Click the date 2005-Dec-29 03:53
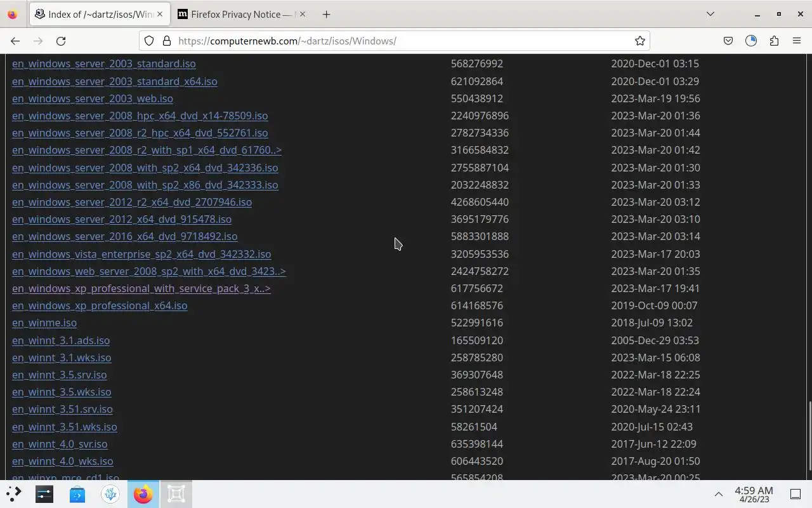This screenshot has width=812, height=508. coord(655,340)
